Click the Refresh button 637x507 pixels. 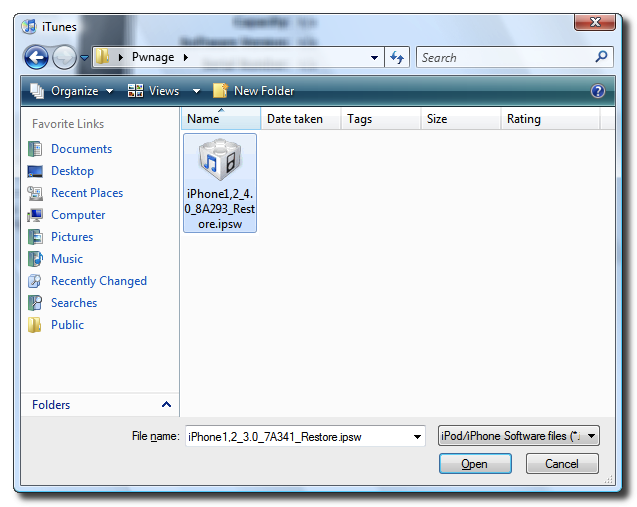point(397,57)
